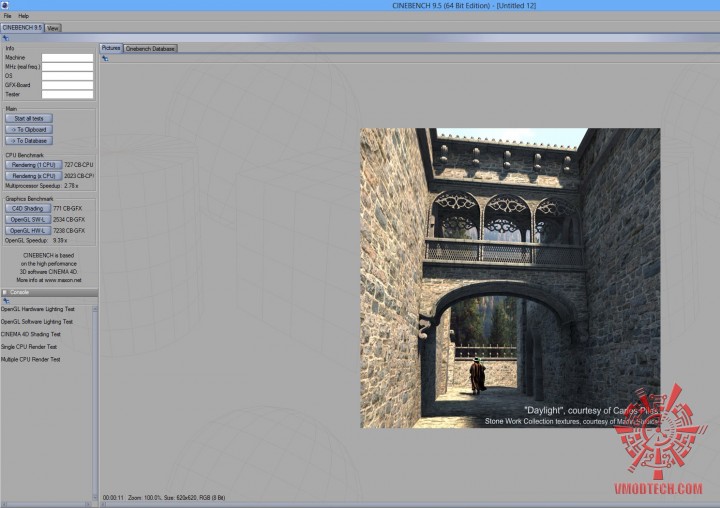Collapse the Console panel via its header square
720x508 pixels.
tap(5, 292)
